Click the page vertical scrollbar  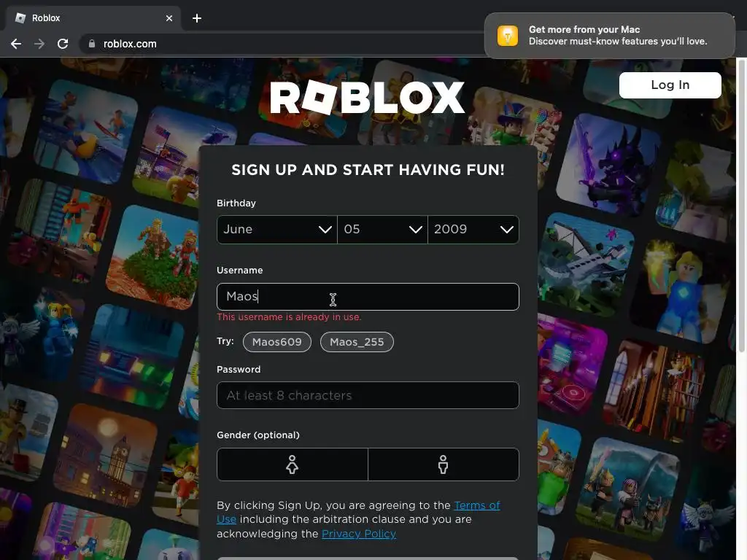pos(741,205)
